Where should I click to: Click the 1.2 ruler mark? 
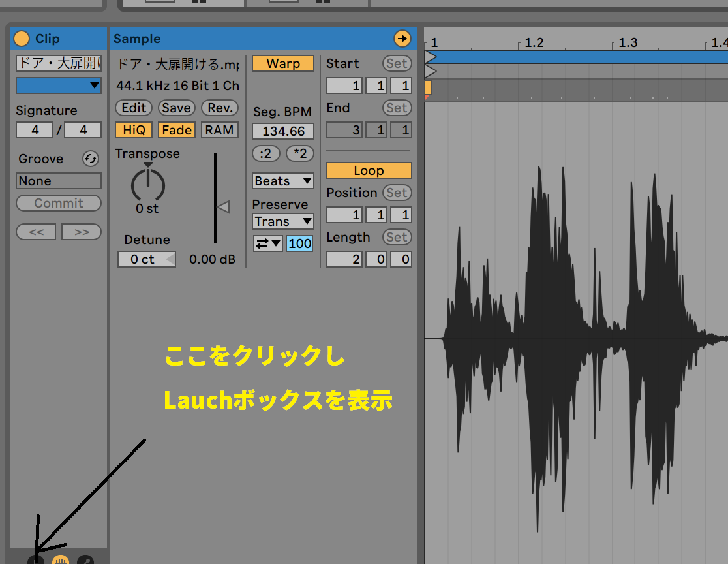tap(534, 42)
